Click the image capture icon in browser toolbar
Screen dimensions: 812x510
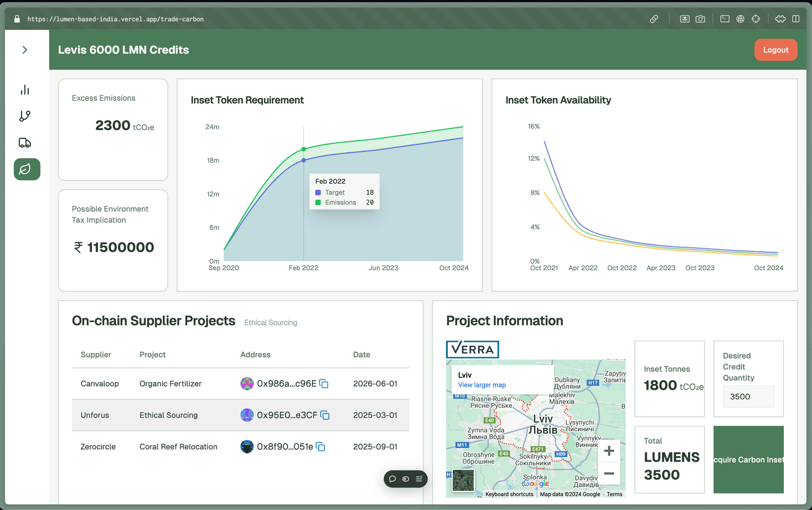click(685, 19)
